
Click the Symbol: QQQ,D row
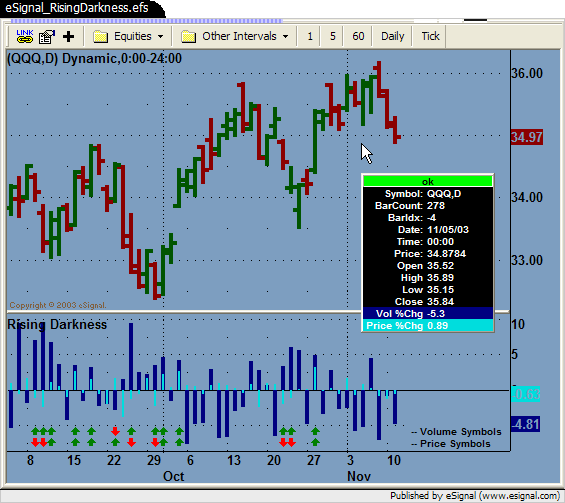[x=428, y=194]
